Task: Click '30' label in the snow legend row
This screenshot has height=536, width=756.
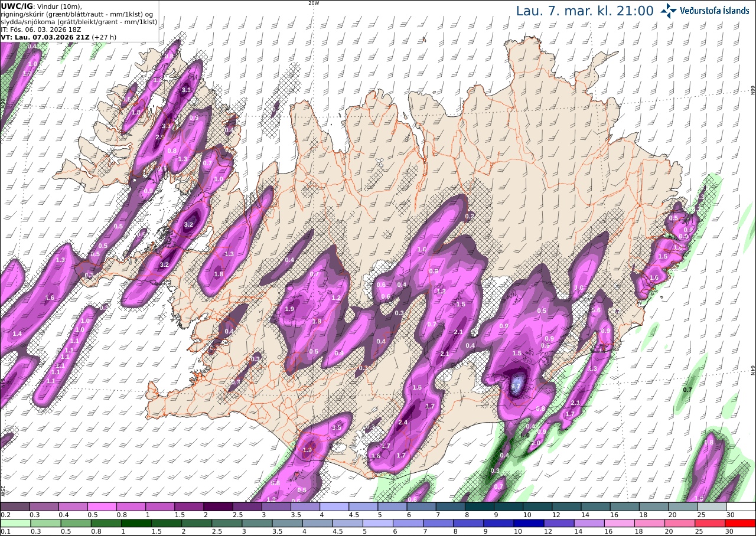Action: click(x=730, y=515)
